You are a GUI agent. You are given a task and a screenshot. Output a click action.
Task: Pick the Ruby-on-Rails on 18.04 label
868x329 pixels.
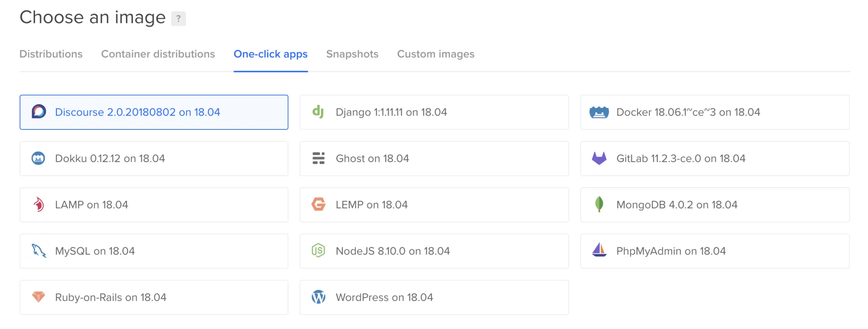point(111,297)
